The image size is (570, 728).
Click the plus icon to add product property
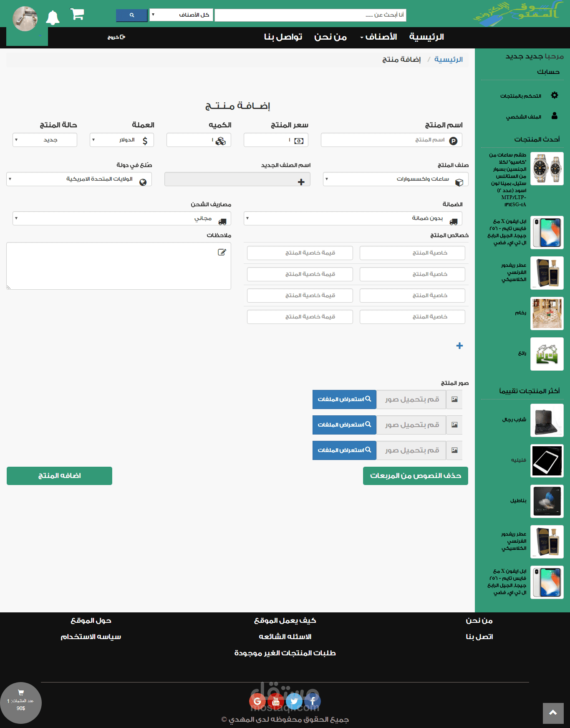click(459, 346)
